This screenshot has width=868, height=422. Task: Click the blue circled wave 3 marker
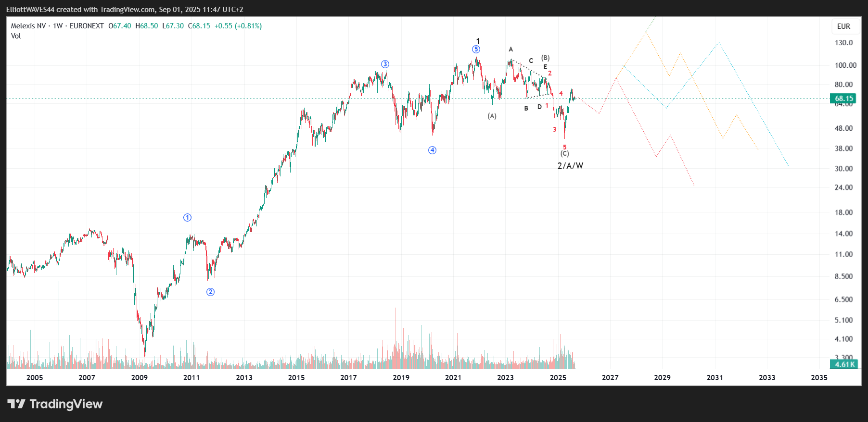pos(385,64)
